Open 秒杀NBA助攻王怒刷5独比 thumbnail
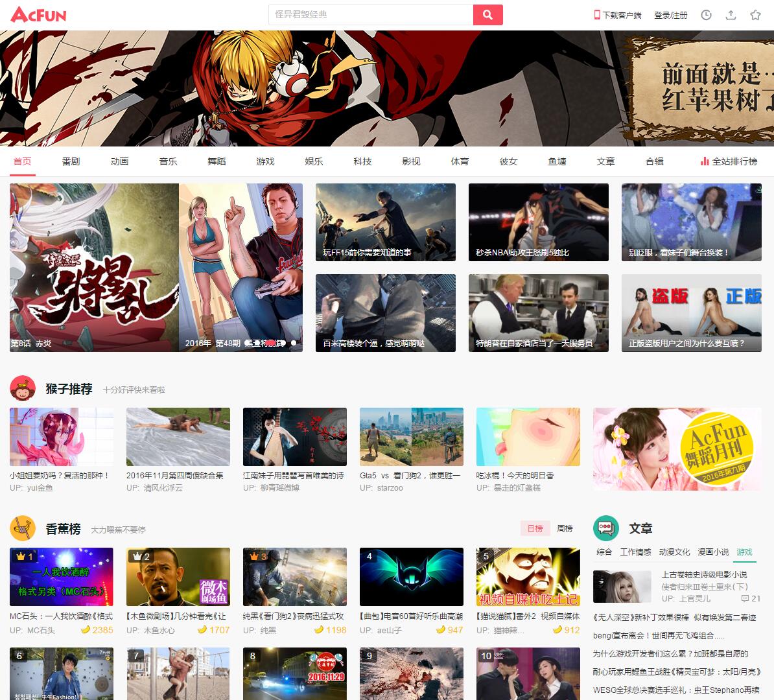 click(x=539, y=222)
